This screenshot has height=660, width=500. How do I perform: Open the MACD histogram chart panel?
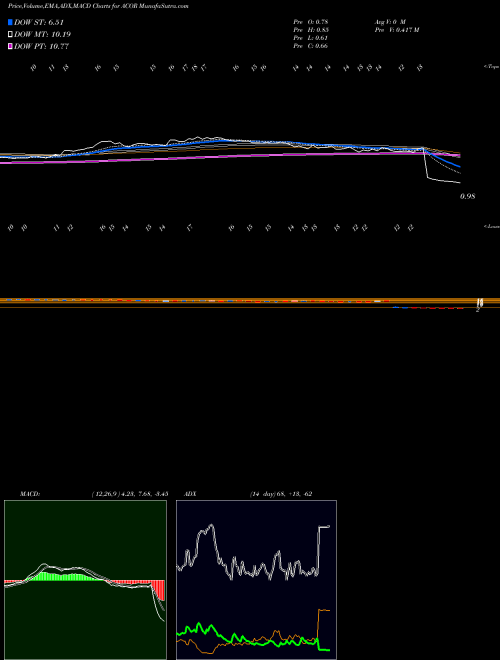(x=85, y=580)
